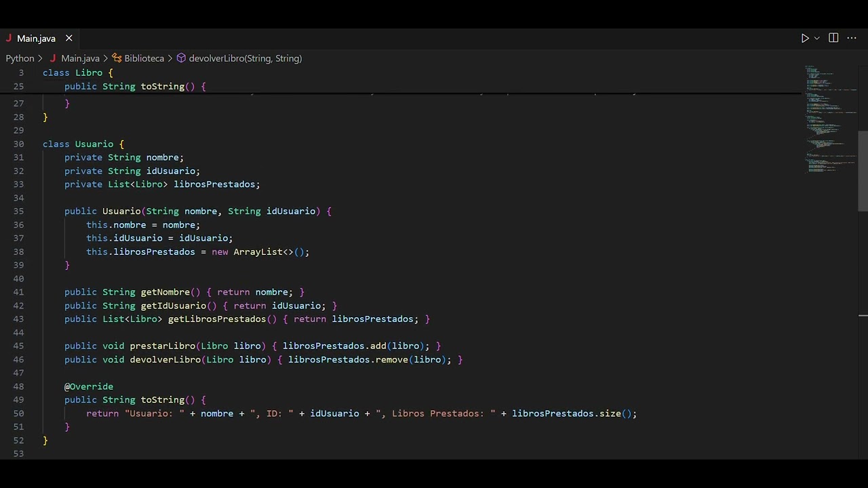This screenshot has height=488, width=868.
Task: Open the More Actions ellipsis menu
Action: (852, 39)
